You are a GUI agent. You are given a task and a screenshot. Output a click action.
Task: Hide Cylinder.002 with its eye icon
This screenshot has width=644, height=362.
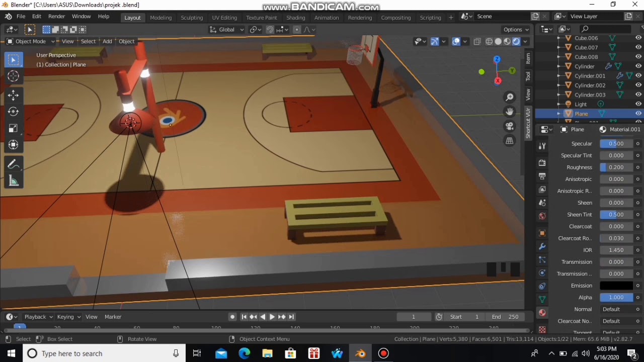coord(638,85)
